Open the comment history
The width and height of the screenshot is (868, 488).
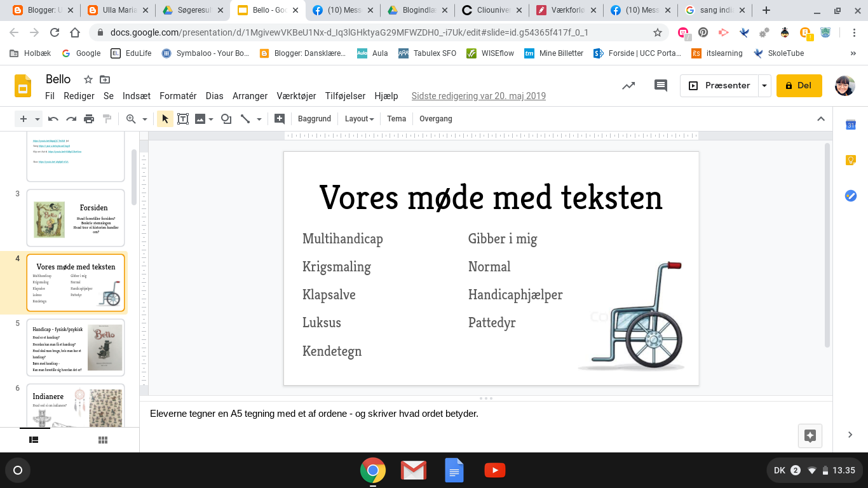point(661,86)
